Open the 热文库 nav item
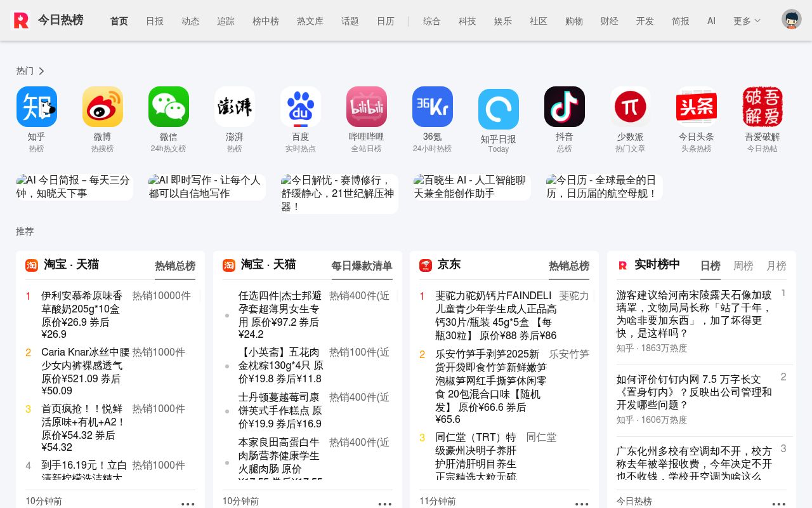Screen dimensions: 812x508 coord(310,21)
